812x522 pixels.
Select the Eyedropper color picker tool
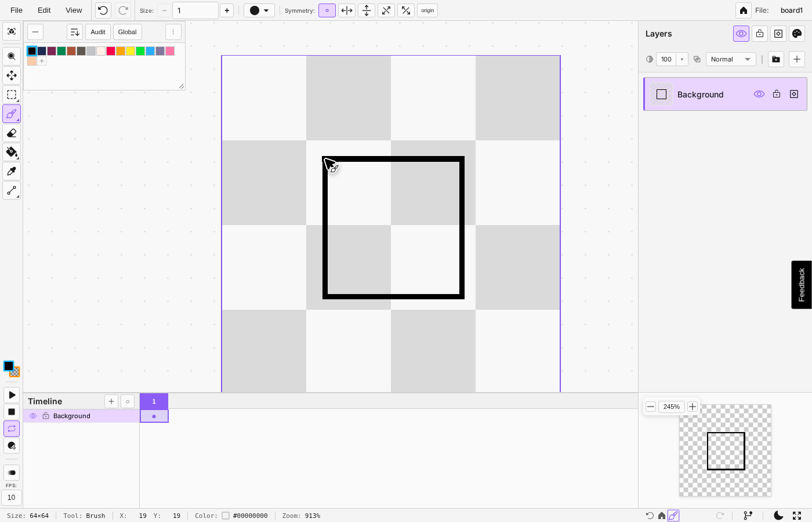point(12,171)
